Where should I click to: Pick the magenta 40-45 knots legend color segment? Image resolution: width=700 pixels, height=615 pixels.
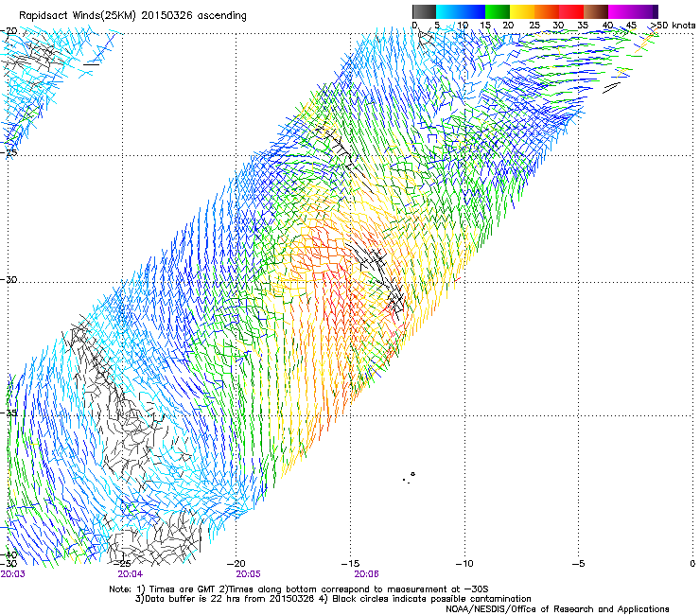tap(621, 11)
